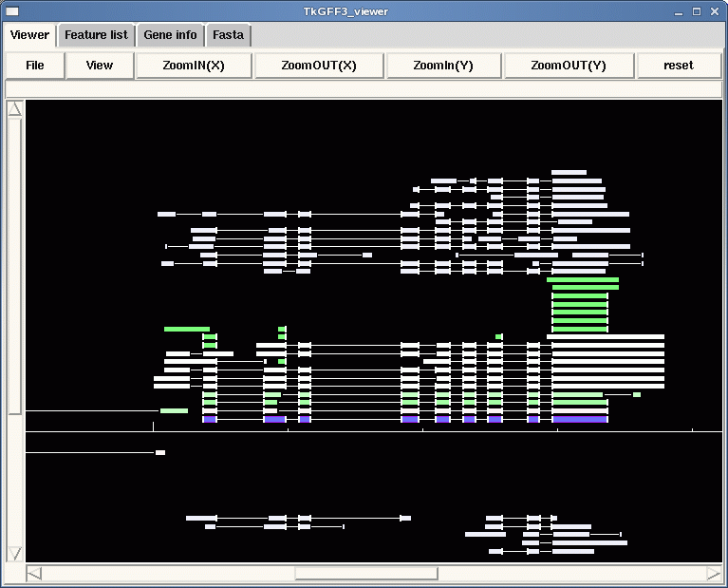Click the reset button
Screen dimensions: 728x588
tap(679, 66)
